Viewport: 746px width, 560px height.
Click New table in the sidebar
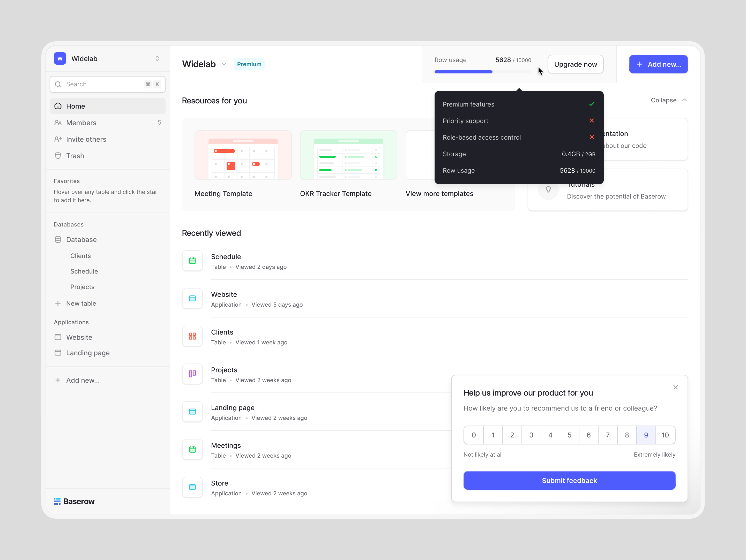pos(81,304)
